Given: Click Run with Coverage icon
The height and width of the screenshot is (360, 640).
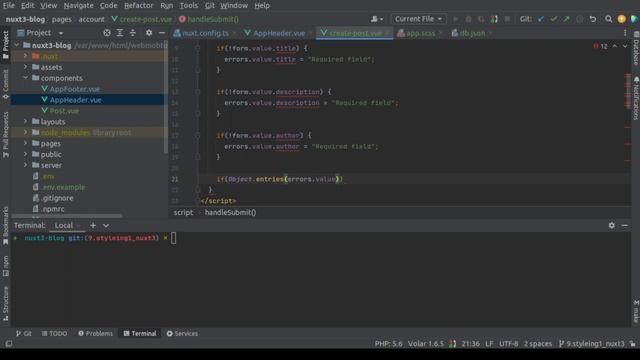Looking at the screenshot, I should click(x=481, y=19).
